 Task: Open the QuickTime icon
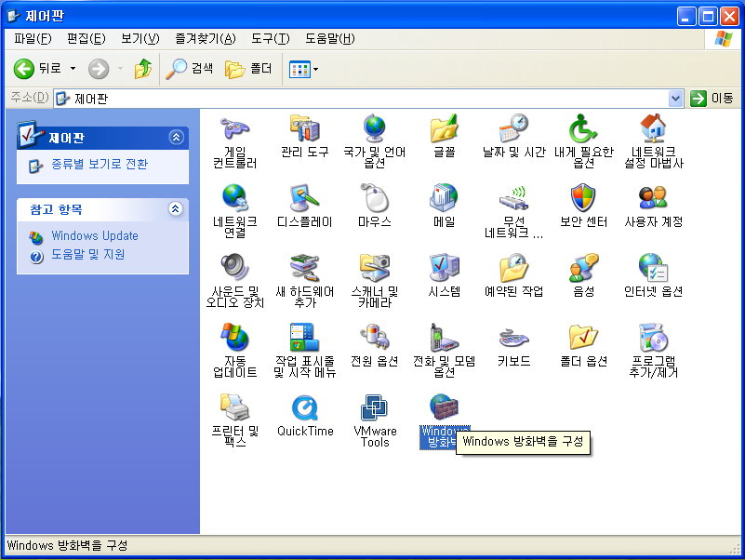point(304,407)
